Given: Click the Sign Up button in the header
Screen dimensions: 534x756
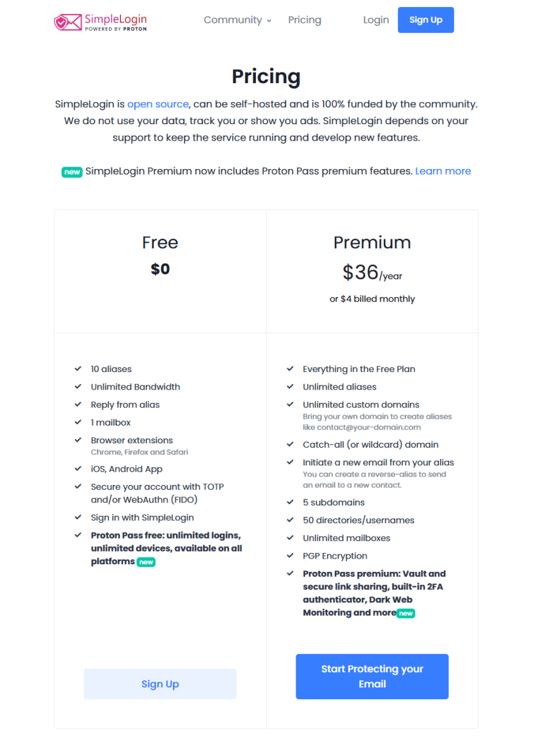Looking at the screenshot, I should tap(426, 20).
